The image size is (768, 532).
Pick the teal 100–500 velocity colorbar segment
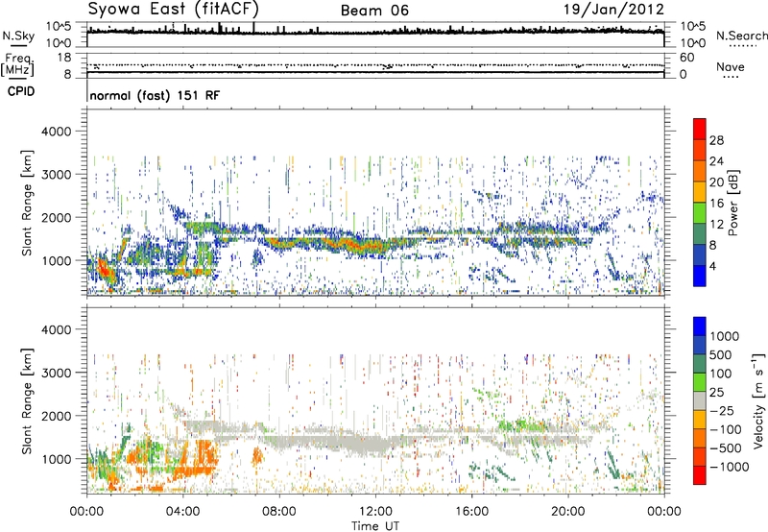700,364
